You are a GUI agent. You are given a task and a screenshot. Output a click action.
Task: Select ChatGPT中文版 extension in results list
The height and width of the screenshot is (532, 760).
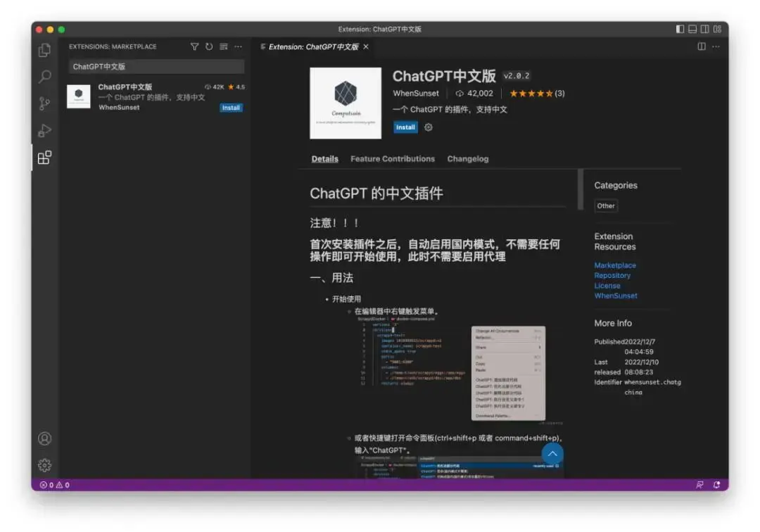(x=156, y=97)
